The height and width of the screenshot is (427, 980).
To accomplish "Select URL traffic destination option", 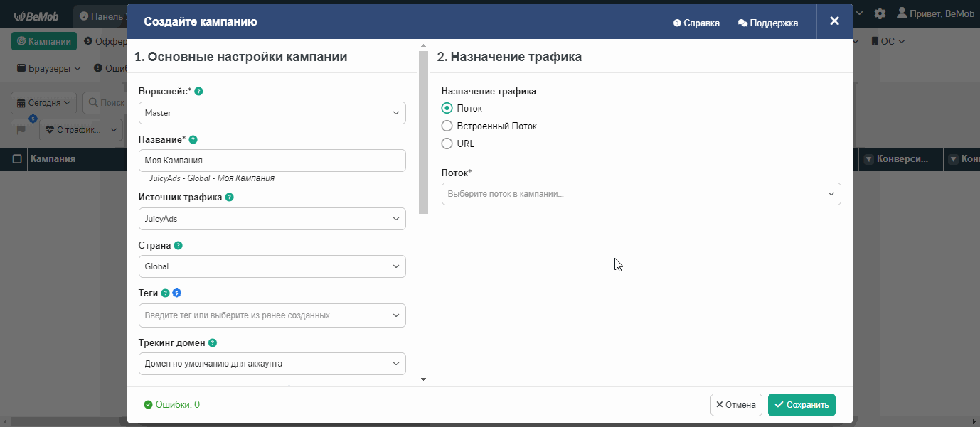I will pos(447,144).
